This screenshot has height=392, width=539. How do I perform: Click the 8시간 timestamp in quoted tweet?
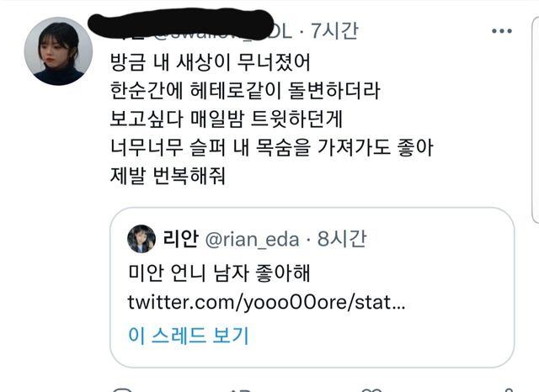tap(342, 239)
